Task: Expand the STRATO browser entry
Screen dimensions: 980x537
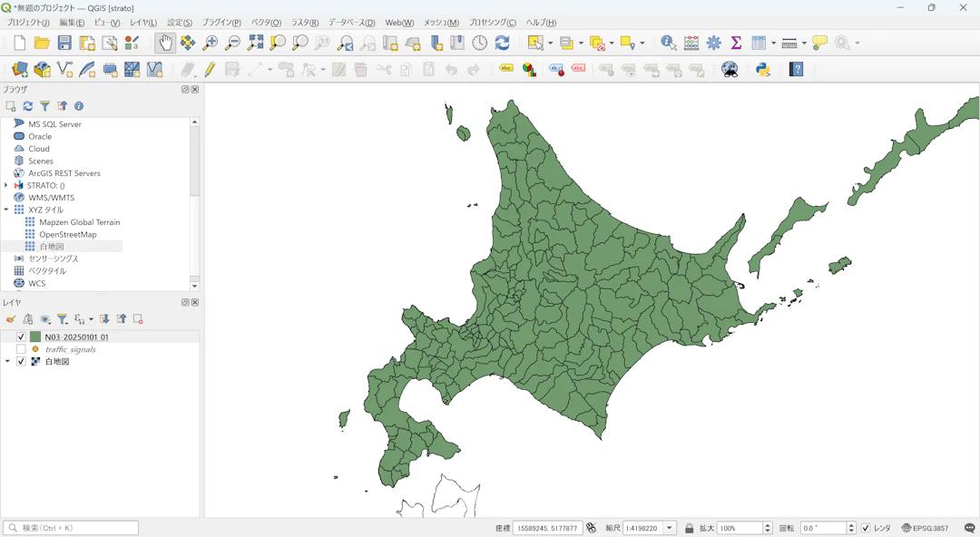Action: 6,185
